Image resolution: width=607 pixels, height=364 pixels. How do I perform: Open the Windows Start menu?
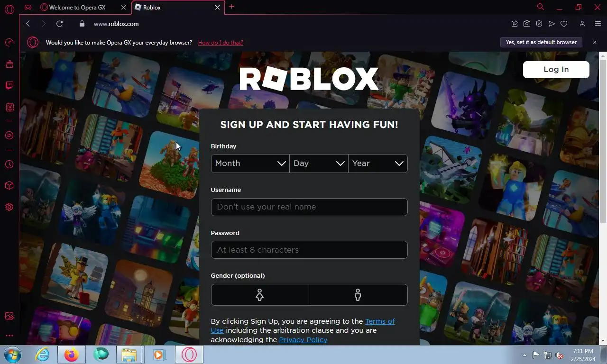[13, 355]
